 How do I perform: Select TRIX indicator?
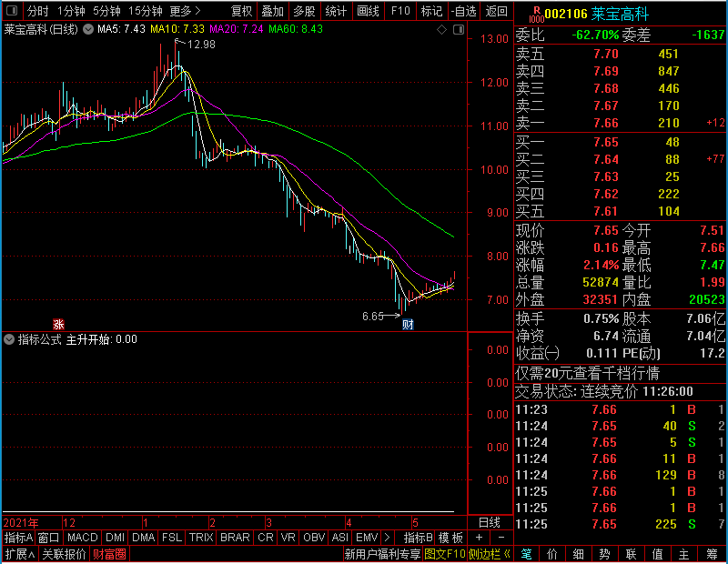pyautogui.click(x=200, y=538)
